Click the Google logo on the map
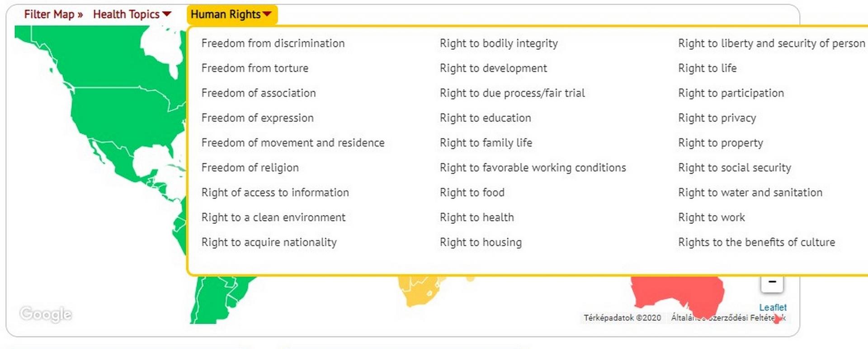The width and height of the screenshot is (868, 349). (46, 314)
